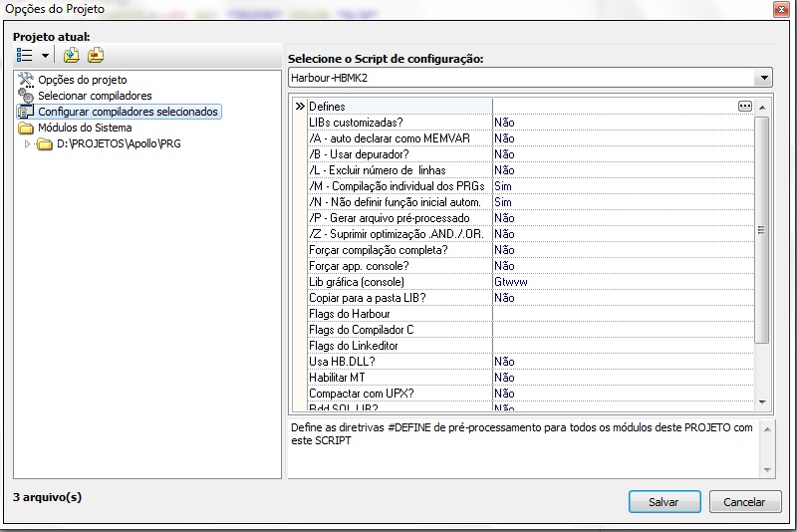Click the D:\PROJETOS\Apollo\PRG folder icon
This screenshot has width=797, height=532.
pyautogui.click(x=44, y=143)
